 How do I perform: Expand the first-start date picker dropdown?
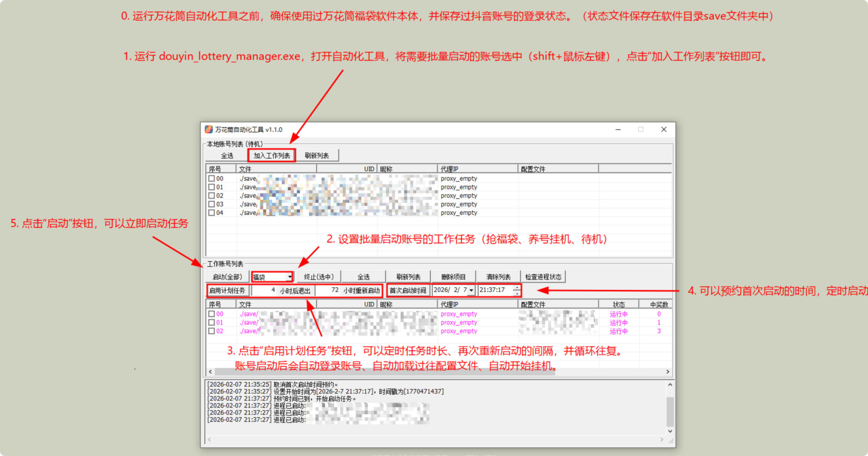click(x=471, y=290)
